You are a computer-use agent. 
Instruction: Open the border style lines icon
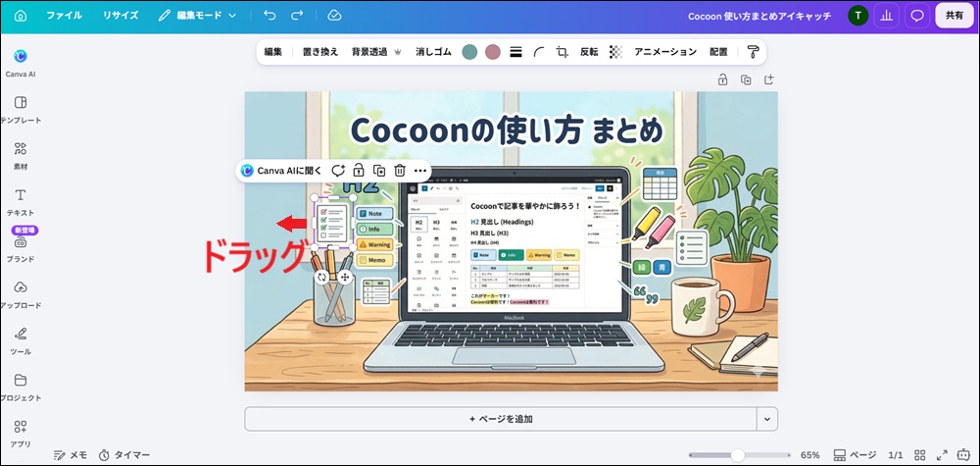point(515,53)
